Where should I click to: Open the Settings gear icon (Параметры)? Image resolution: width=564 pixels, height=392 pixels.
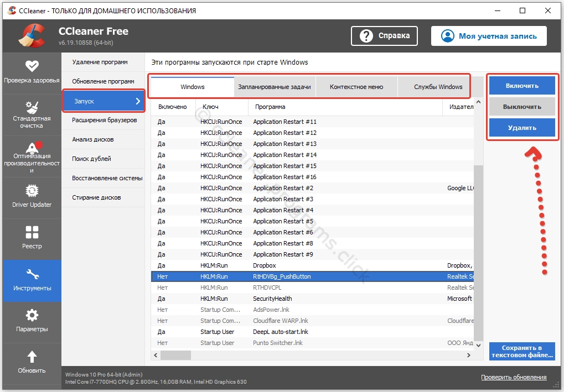pos(32,315)
